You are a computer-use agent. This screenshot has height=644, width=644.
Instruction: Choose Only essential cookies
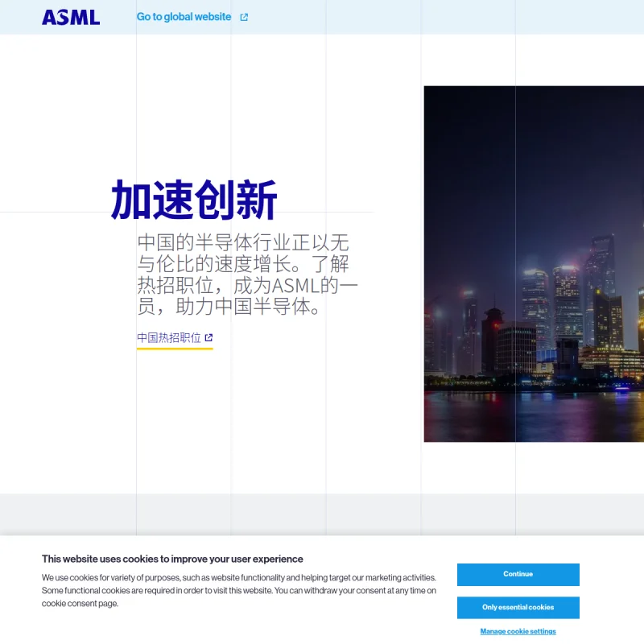point(518,608)
